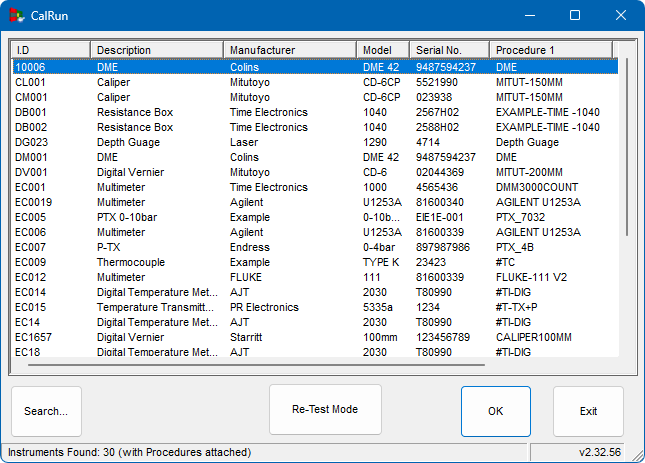
Task: Sort list by I.D column header
Action: coord(51,50)
